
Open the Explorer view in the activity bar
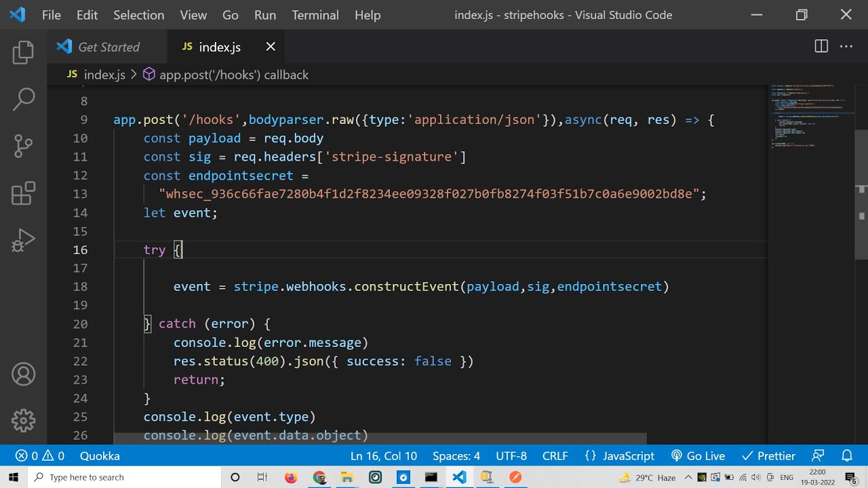click(x=23, y=52)
